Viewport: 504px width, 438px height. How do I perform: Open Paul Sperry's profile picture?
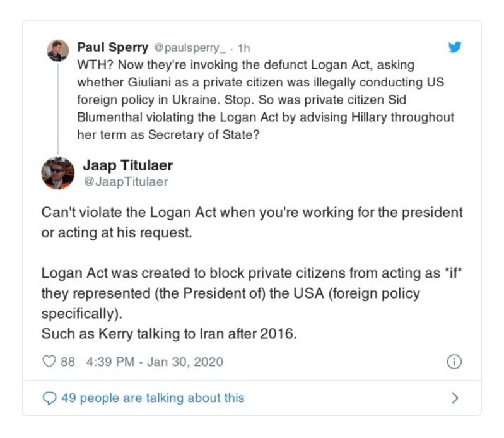(x=57, y=50)
